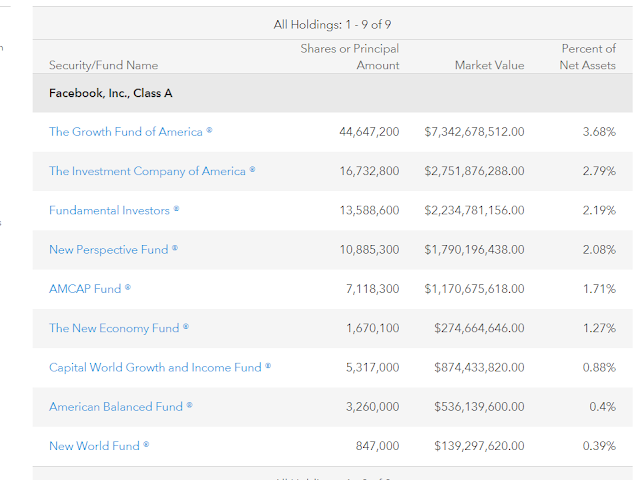Open The Investment Company of America link
Screen dimensions: 640x480
coord(147,171)
